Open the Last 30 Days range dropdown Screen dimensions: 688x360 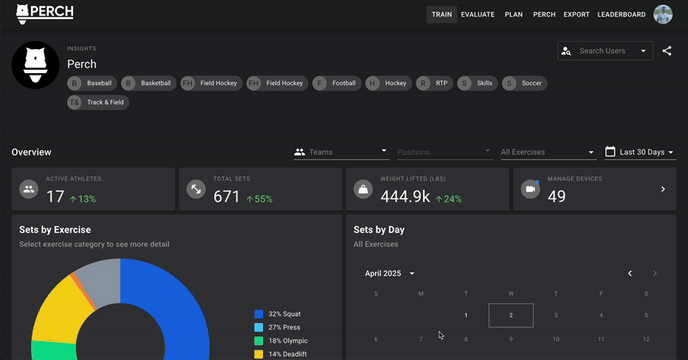pyautogui.click(x=640, y=152)
